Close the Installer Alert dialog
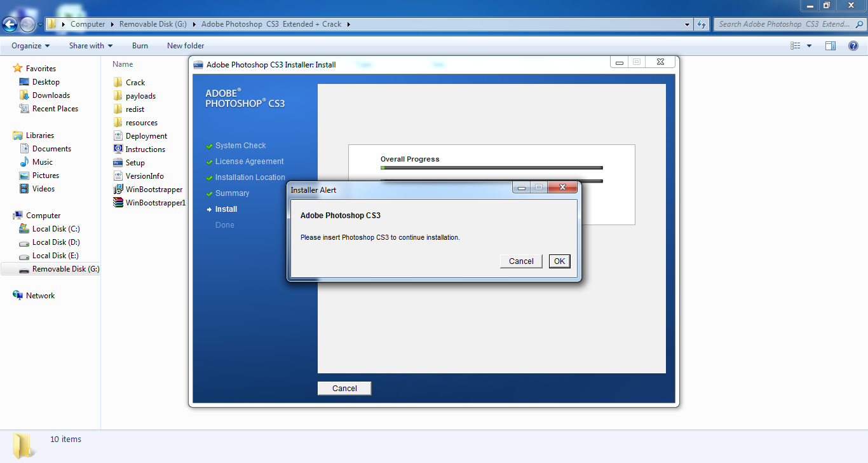868x463 pixels. click(563, 188)
